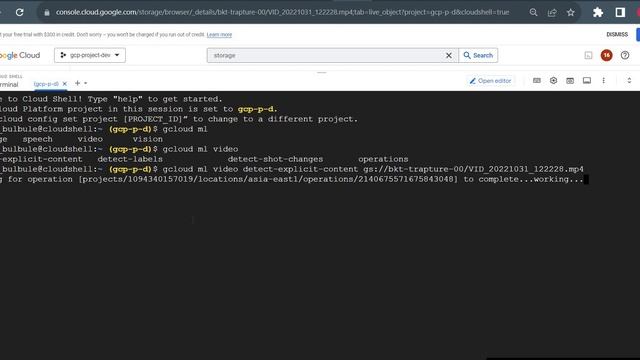Open the Learn more link in trial banner
The image size is (640, 360).
tap(219, 35)
